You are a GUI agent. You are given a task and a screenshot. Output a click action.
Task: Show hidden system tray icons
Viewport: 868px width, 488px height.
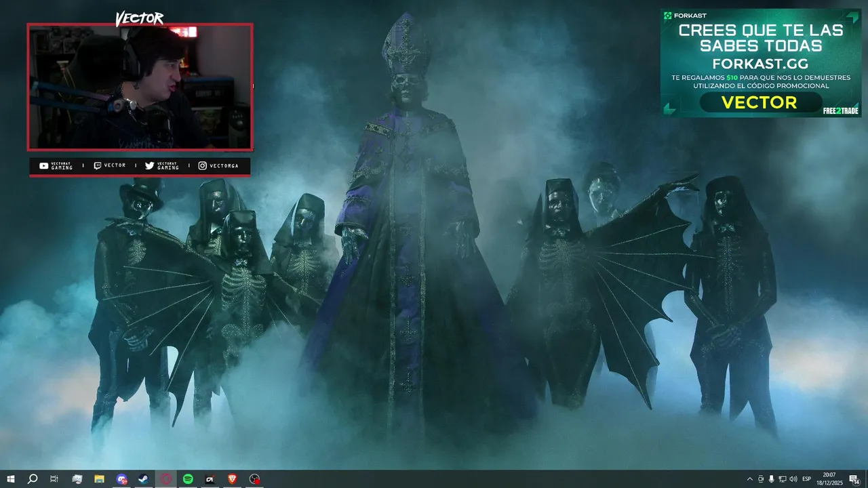(x=749, y=479)
